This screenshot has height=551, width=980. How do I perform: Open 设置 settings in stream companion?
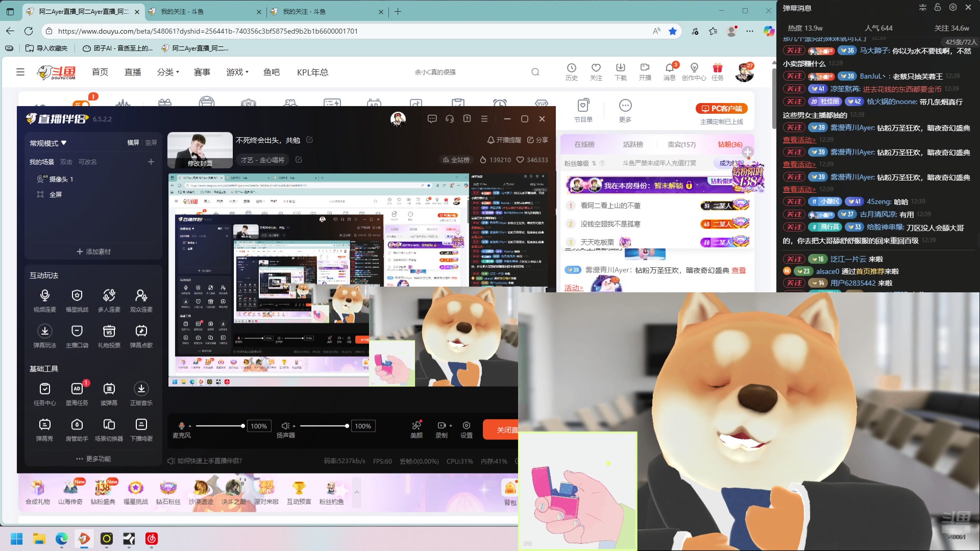pyautogui.click(x=467, y=426)
